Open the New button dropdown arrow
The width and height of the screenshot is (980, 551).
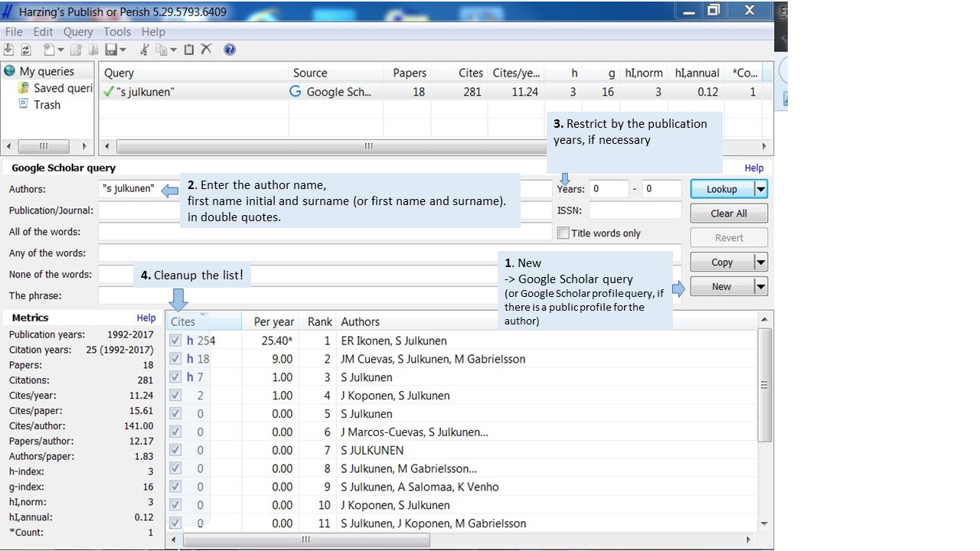(x=760, y=287)
